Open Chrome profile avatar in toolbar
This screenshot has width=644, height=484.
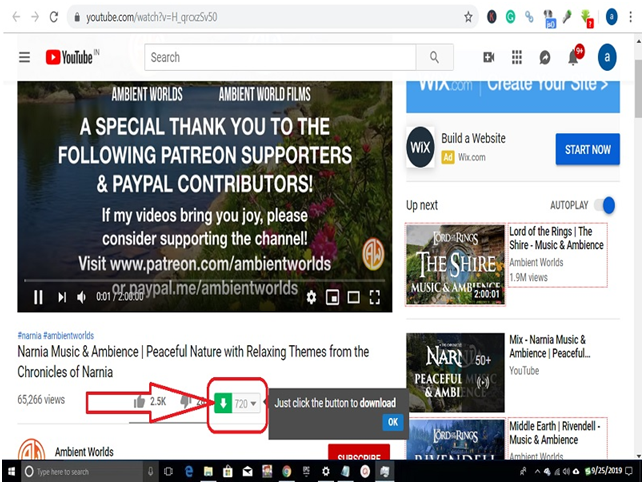click(x=611, y=17)
